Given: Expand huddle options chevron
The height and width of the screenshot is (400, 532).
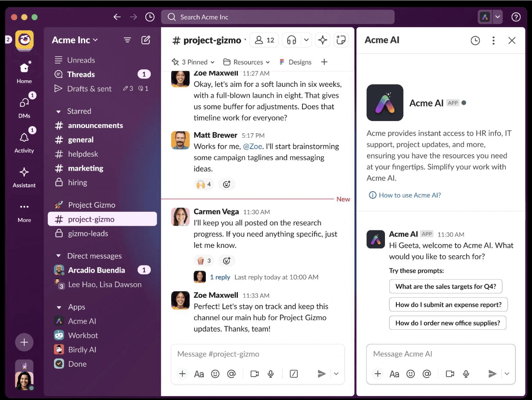Looking at the screenshot, I should click(306, 40).
